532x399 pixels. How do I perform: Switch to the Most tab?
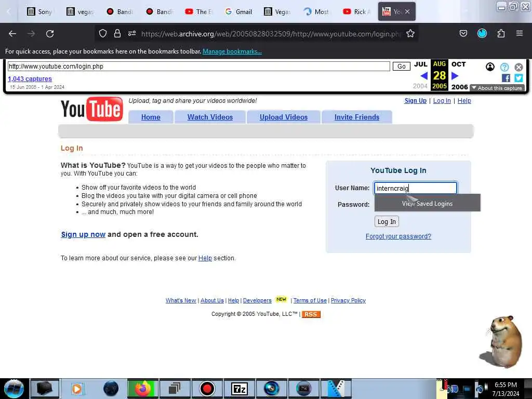pos(317,12)
